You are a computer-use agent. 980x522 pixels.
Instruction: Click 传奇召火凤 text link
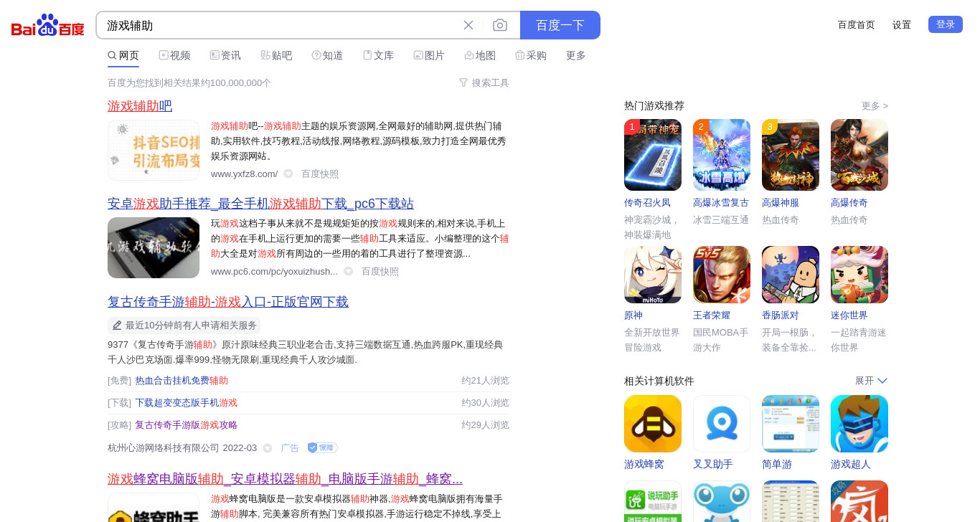(647, 203)
